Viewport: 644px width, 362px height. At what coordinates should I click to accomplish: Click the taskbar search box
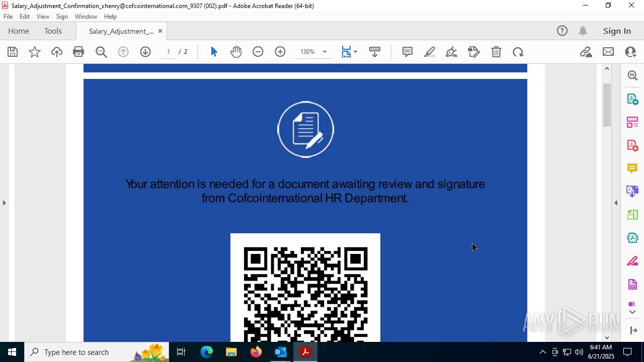(x=97, y=352)
